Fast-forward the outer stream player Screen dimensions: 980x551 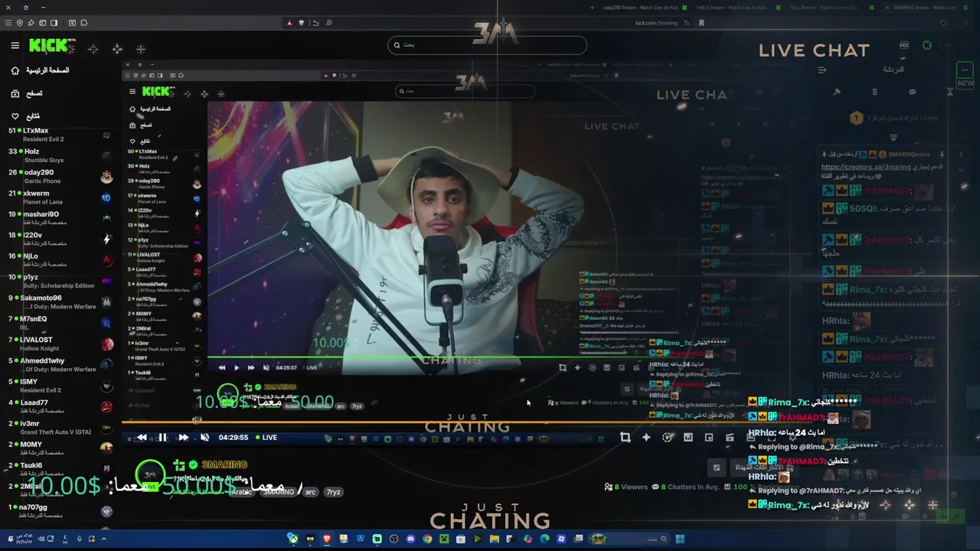click(183, 438)
